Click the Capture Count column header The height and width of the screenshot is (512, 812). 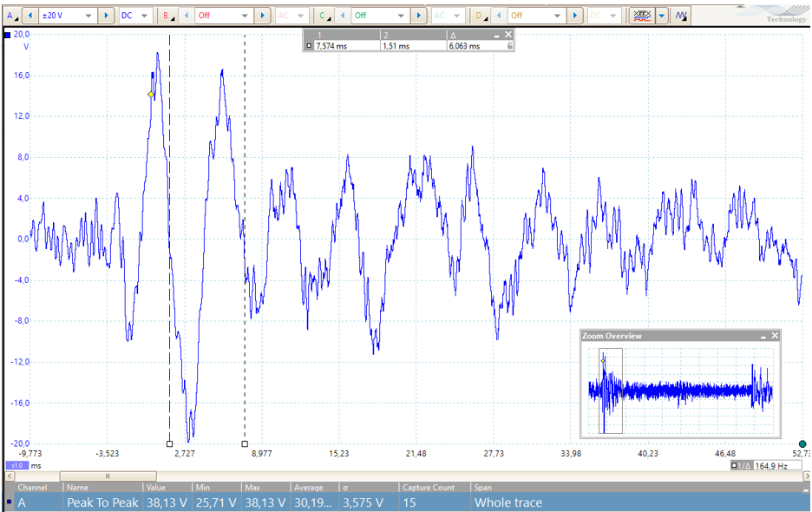point(429,488)
